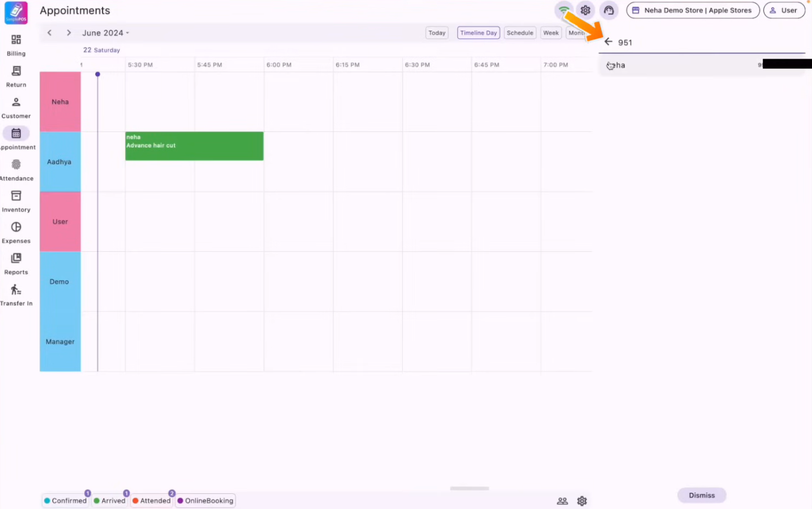Switch to Schedule view
The height and width of the screenshot is (509, 812).
click(520, 33)
